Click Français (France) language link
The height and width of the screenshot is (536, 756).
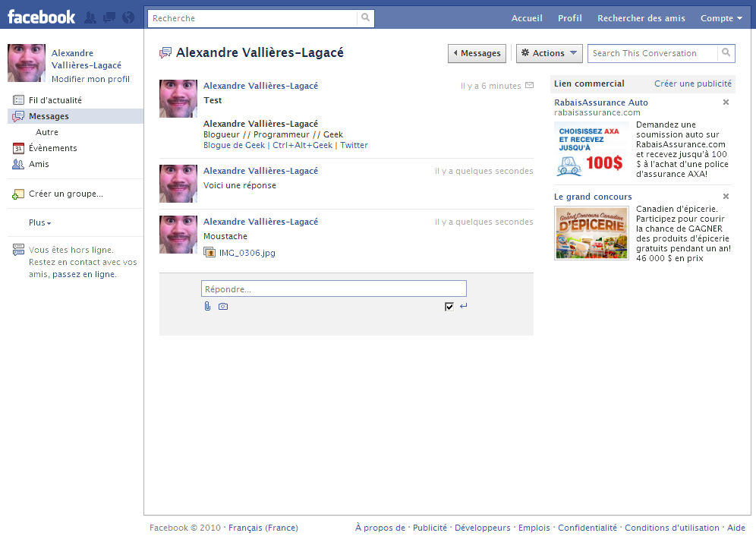point(263,528)
